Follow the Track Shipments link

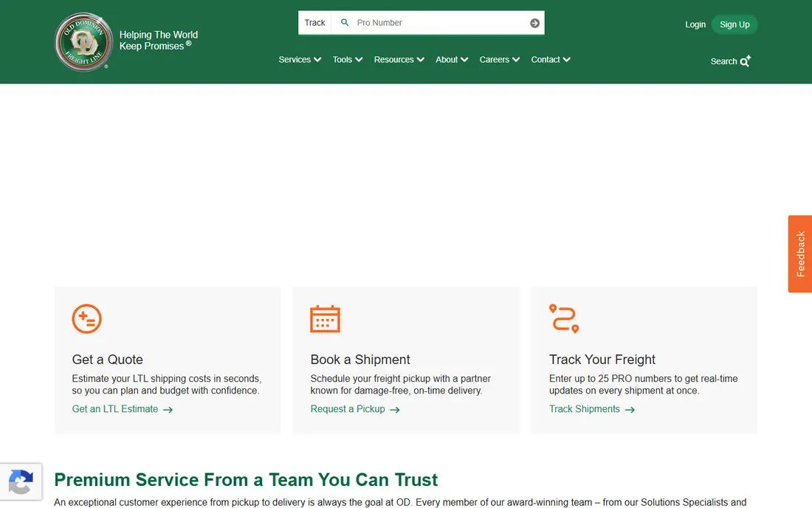[x=584, y=409]
